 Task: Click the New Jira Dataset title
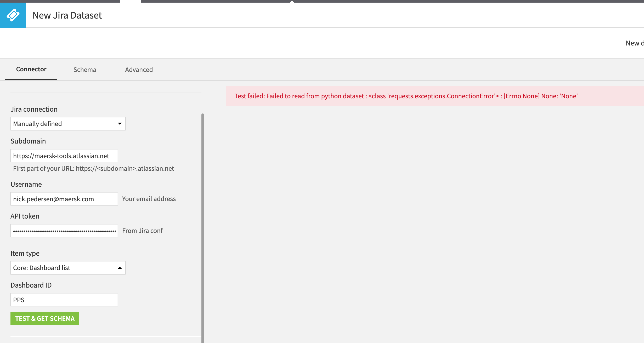pyautogui.click(x=67, y=15)
